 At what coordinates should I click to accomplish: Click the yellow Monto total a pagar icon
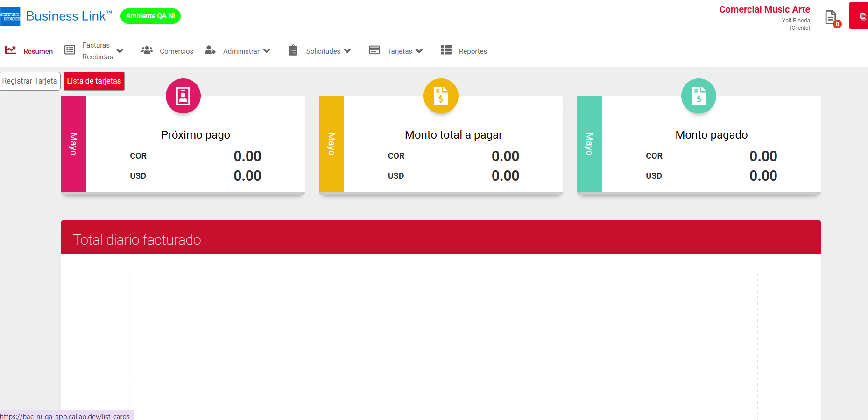point(441,96)
